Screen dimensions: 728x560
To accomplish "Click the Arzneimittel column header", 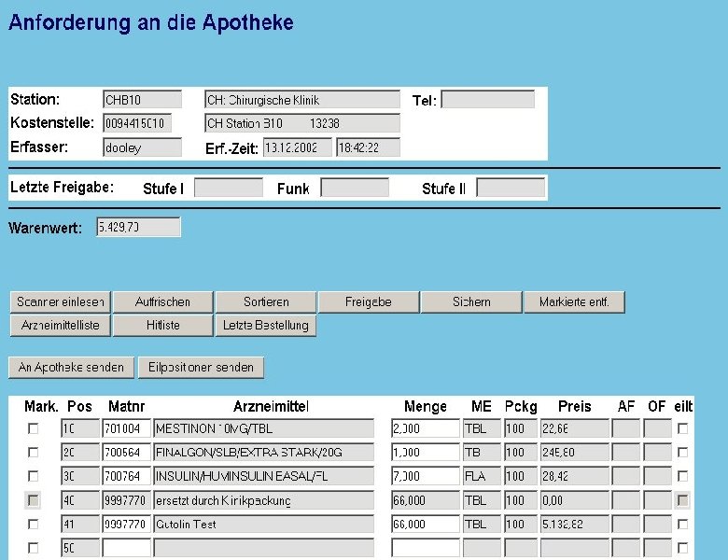I will (x=272, y=407).
